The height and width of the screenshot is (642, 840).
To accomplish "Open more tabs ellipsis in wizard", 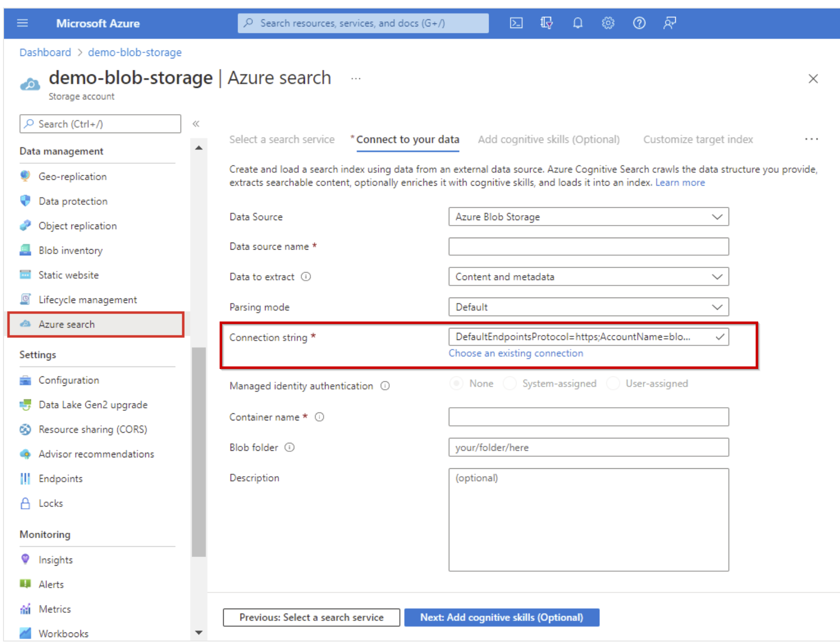I will pyautogui.click(x=812, y=139).
